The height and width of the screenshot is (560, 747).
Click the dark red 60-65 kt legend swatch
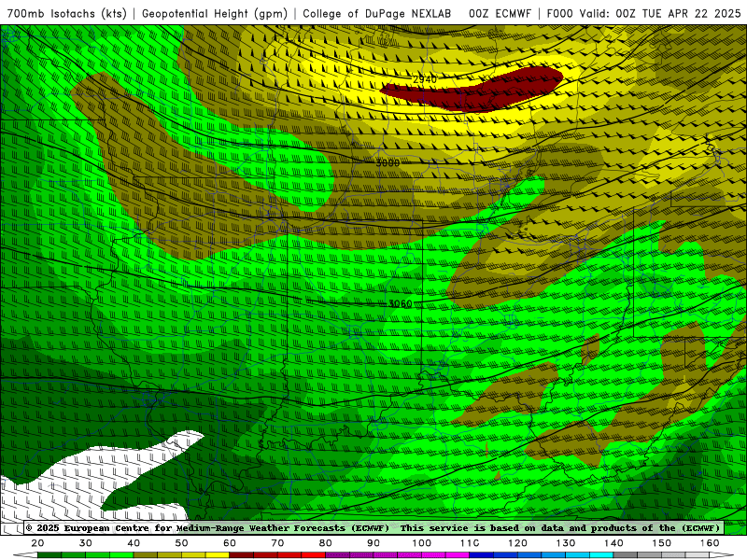(x=242, y=555)
